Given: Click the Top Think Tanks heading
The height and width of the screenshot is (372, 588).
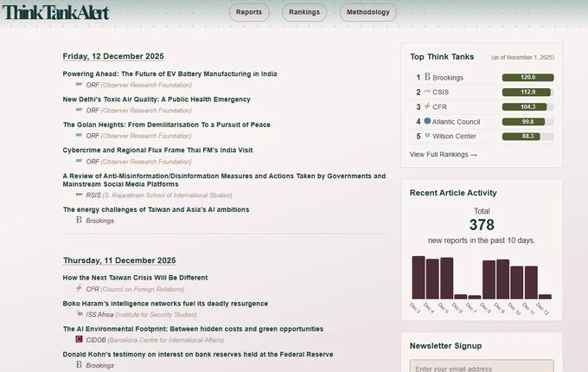Looking at the screenshot, I should (442, 56).
